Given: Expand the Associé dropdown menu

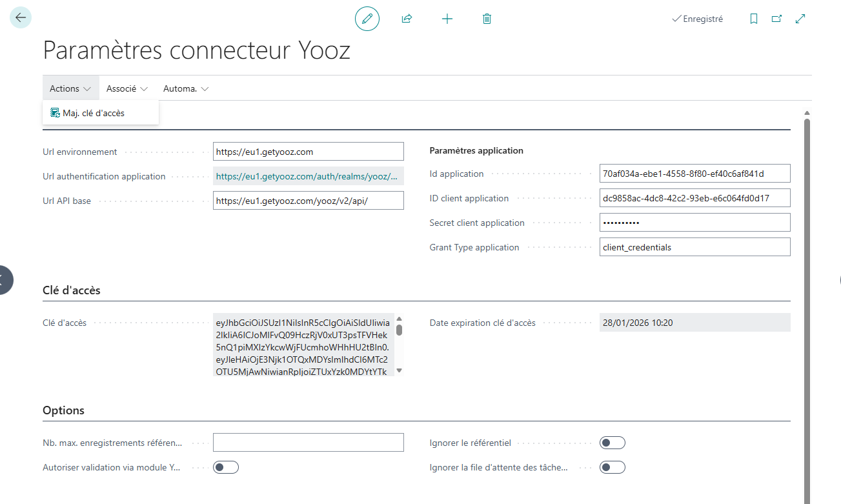Looking at the screenshot, I should 127,88.
